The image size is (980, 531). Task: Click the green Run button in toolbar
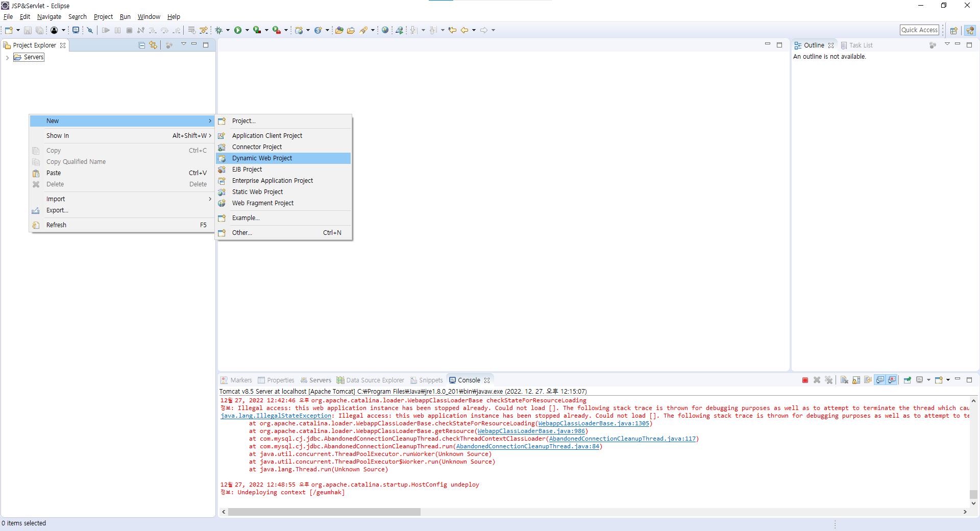[238, 30]
